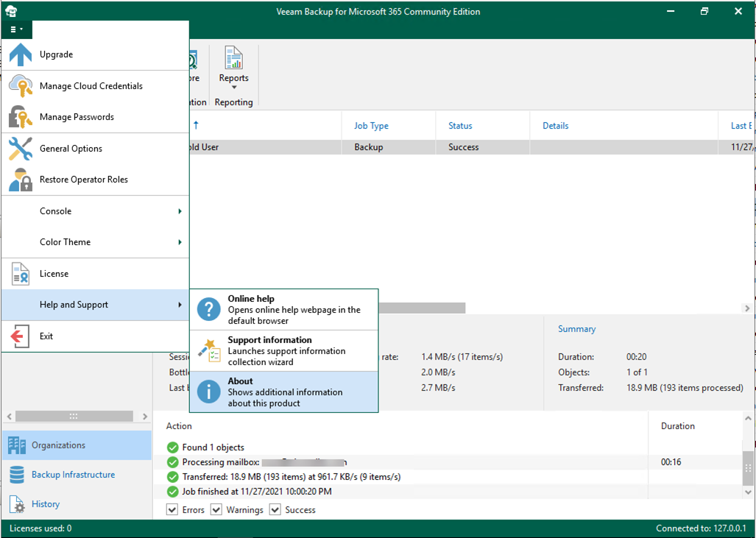Click the Restore Operator Roles user icon
756x538 pixels.
click(21, 180)
